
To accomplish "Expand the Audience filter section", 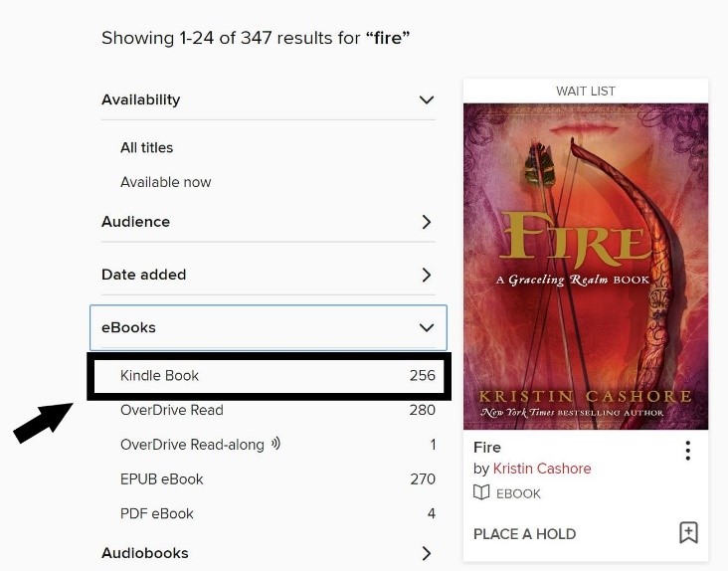I will 427,222.
